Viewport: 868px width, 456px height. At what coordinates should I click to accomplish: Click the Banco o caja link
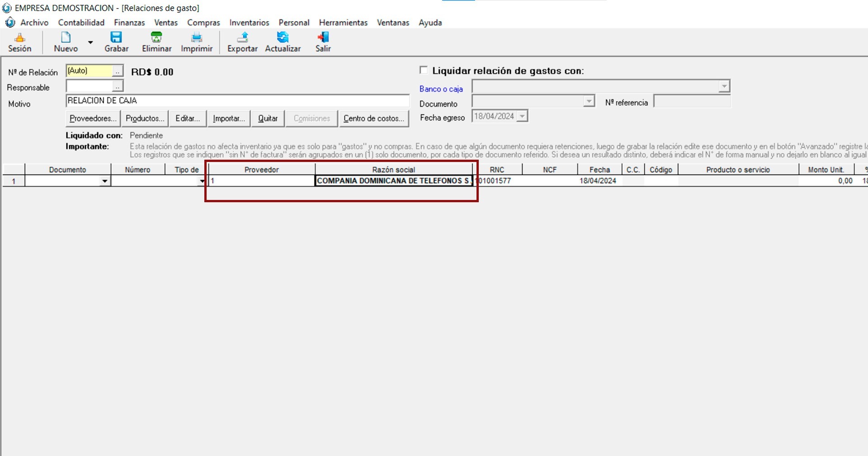pyautogui.click(x=441, y=89)
